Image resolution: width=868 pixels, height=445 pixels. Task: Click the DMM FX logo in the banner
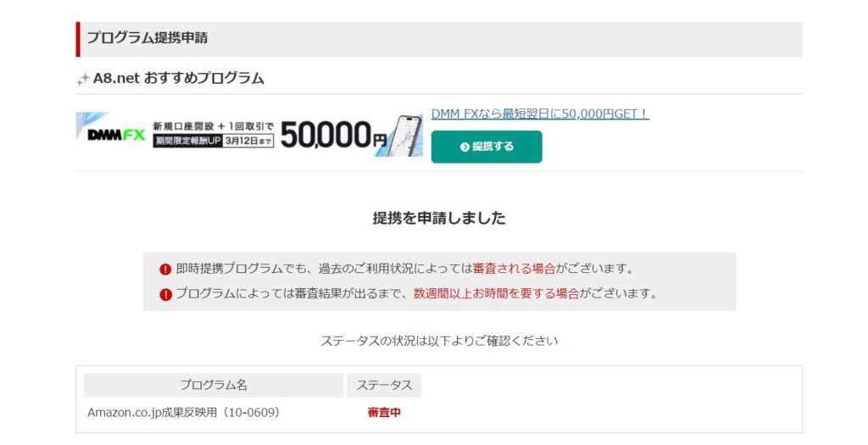[x=116, y=135]
